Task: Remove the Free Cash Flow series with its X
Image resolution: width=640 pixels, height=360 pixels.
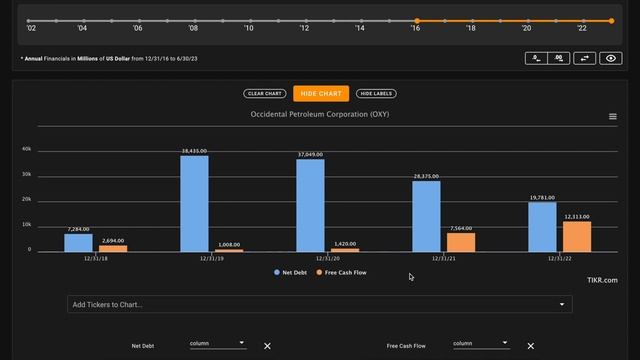Action: 531,346
